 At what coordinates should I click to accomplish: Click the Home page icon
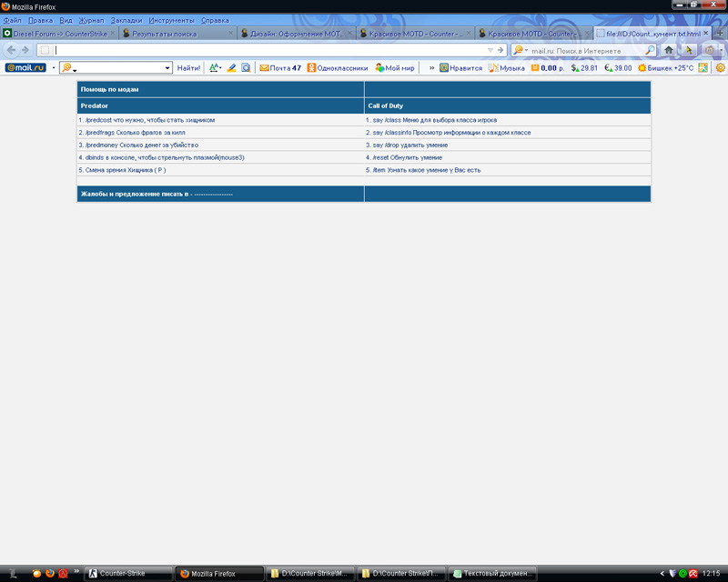pyautogui.click(x=668, y=50)
